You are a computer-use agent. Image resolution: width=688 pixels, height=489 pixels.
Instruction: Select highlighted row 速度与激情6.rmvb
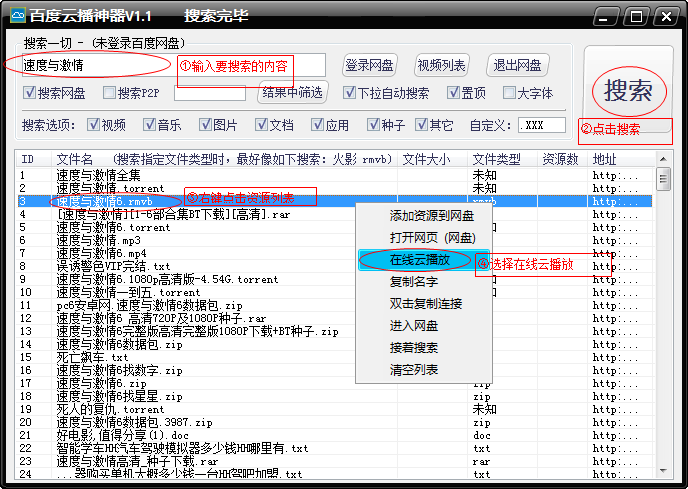pos(334,201)
